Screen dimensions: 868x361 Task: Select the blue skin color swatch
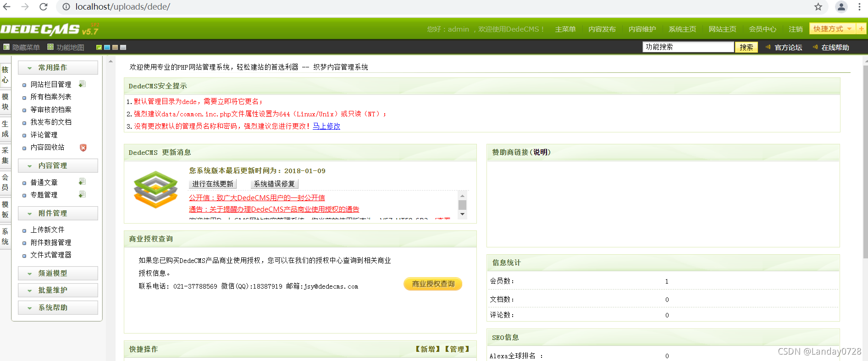[x=107, y=47]
